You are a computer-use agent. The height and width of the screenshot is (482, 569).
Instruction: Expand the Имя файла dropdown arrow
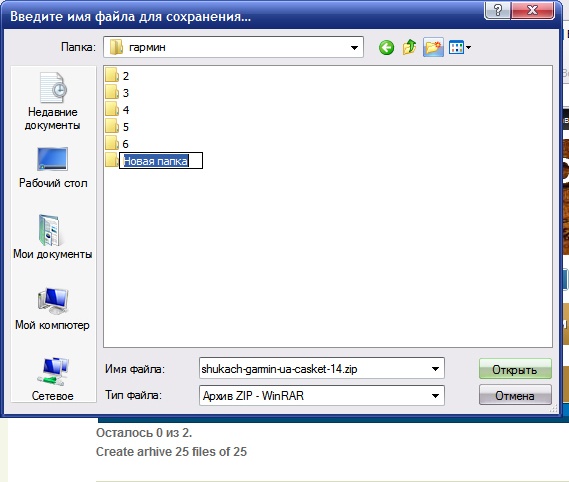point(435,369)
